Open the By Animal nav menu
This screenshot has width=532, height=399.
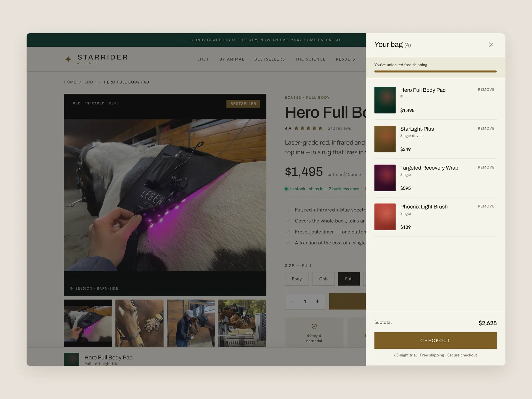pos(232,59)
